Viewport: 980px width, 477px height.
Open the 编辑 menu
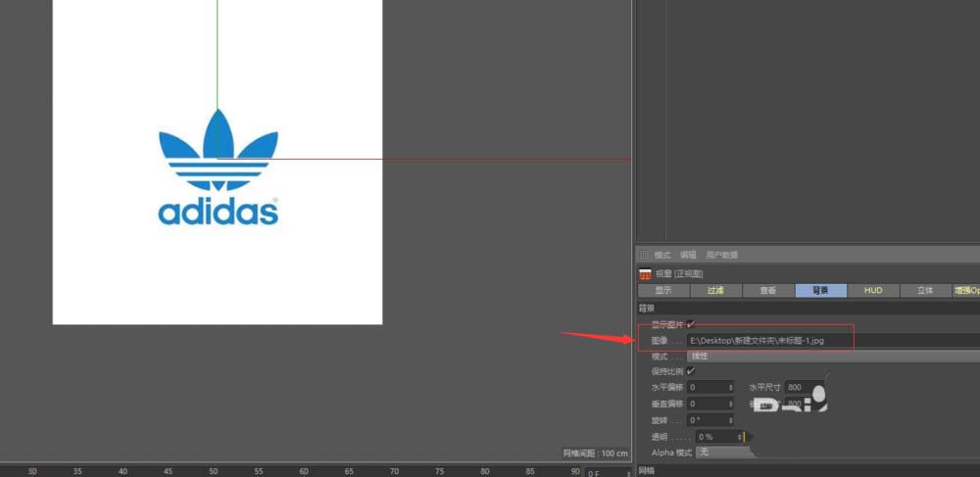(688, 255)
